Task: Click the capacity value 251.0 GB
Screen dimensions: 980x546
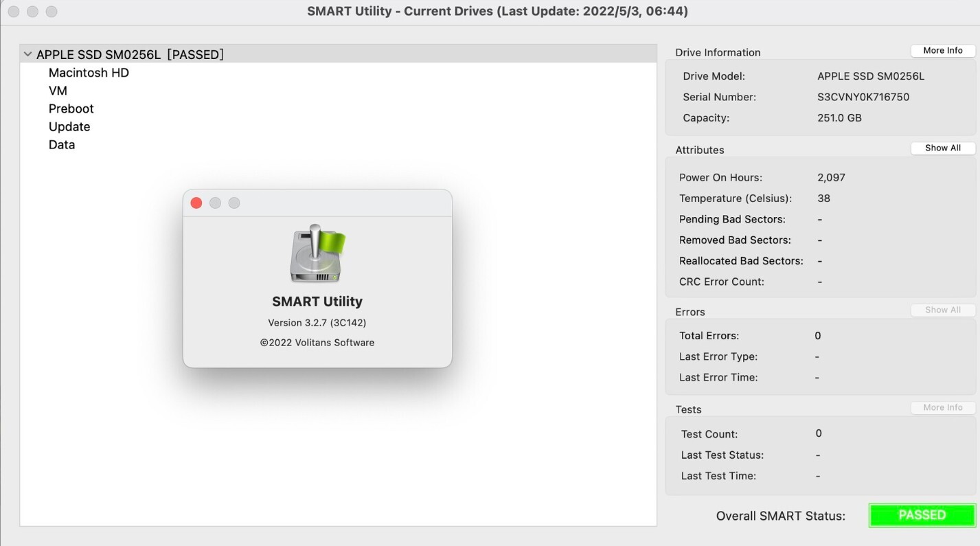Action: click(839, 118)
